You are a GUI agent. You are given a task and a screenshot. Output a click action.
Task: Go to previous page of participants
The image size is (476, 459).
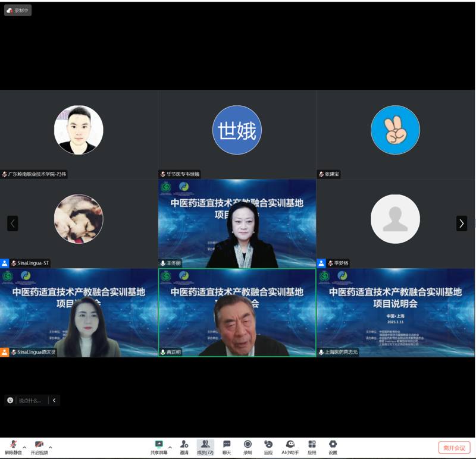click(12, 224)
